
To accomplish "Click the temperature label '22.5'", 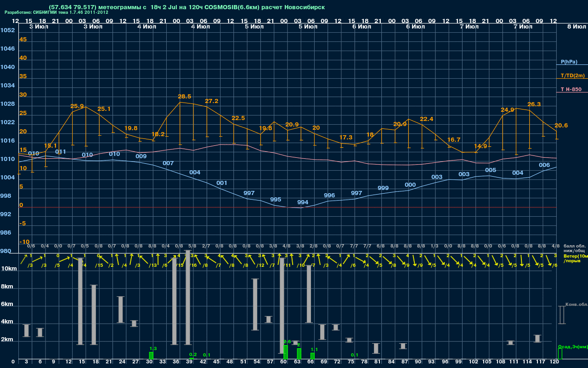I will [x=238, y=118].
